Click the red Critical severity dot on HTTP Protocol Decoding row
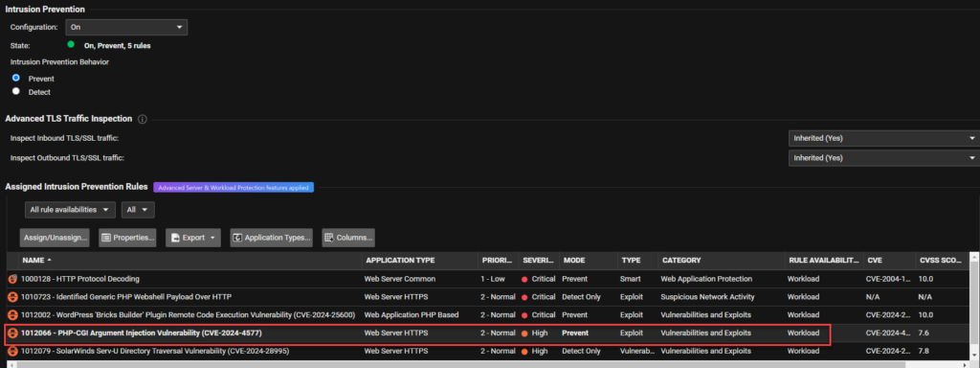The width and height of the screenshot is (980, 368). tap(523, 279)
